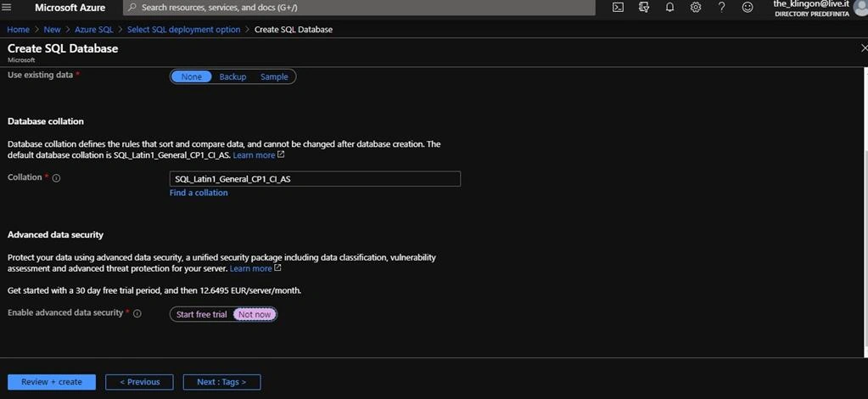Click the Collation info icon
Image resolution: width=868 pixels, height=399 pixels.
pos(56,178)
